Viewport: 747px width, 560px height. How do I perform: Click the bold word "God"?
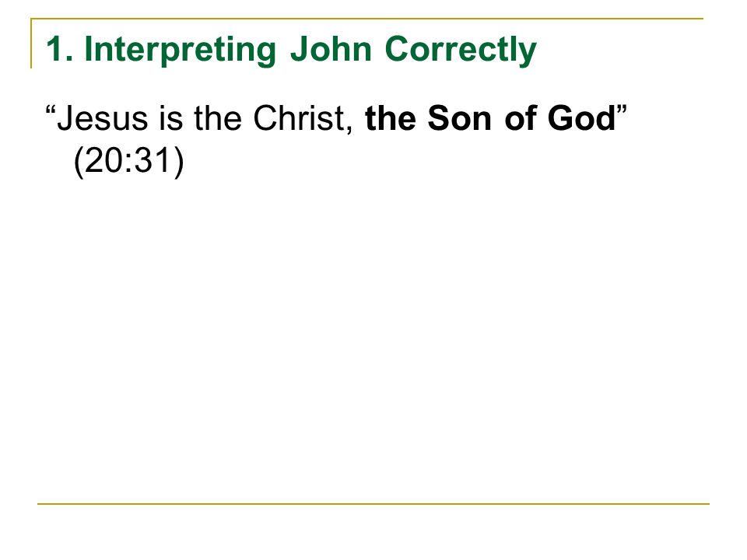[582, 118]
